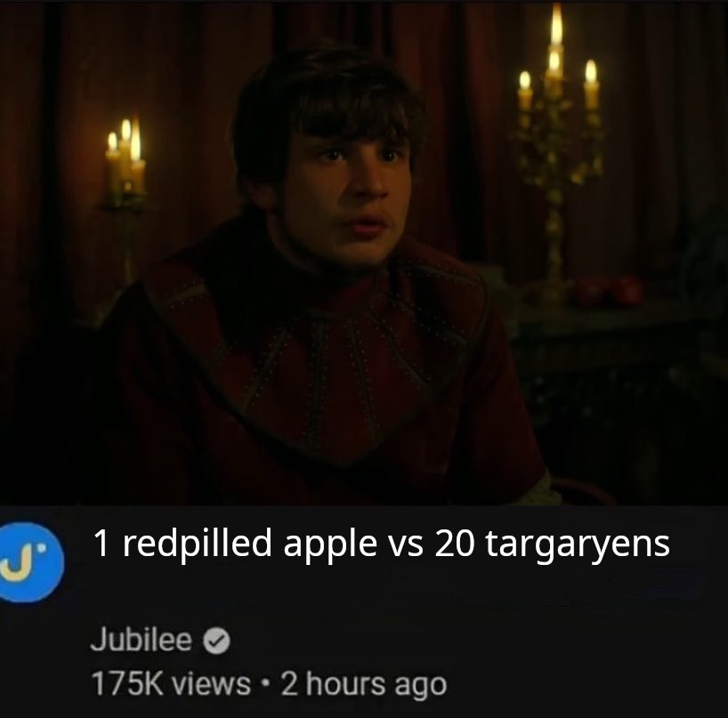
Task: Click the red apples on the table
Action: [x=609, y=290]
